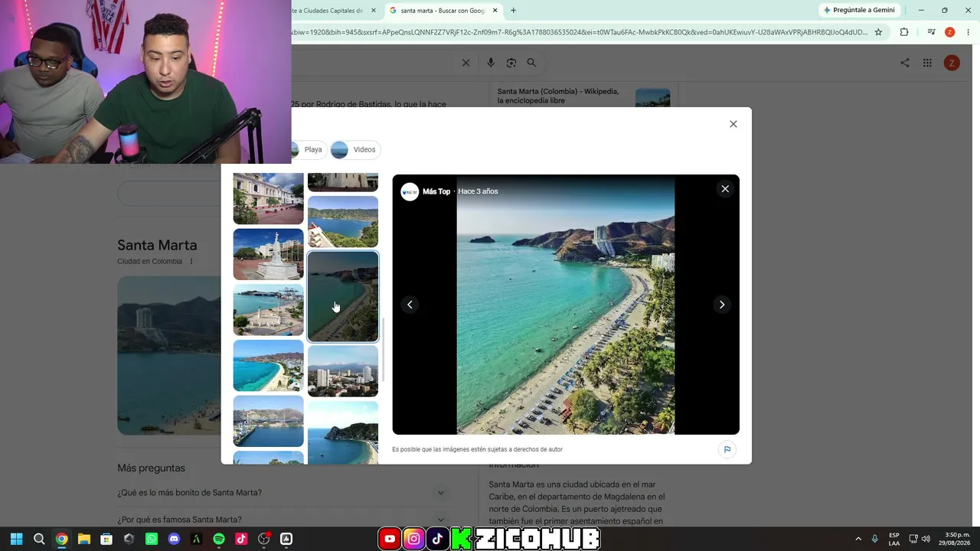The width and height of the screenshot is (980, 551).
Task: Close the santa marta search tab
Action: [x=495, y=11]
